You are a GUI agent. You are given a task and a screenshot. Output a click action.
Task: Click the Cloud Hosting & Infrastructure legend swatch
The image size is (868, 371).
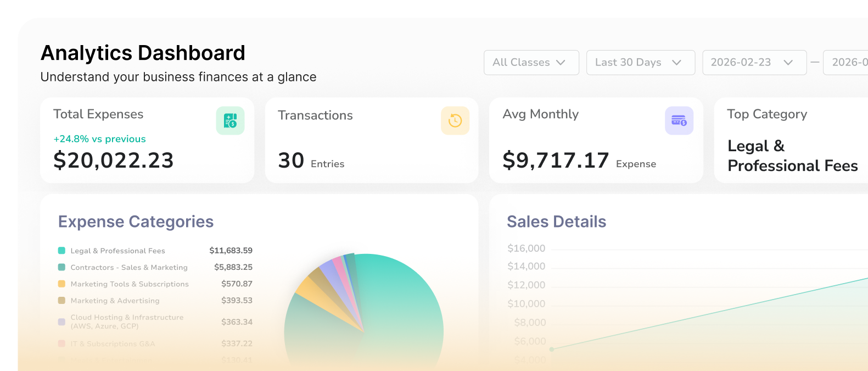coord(61,322)
